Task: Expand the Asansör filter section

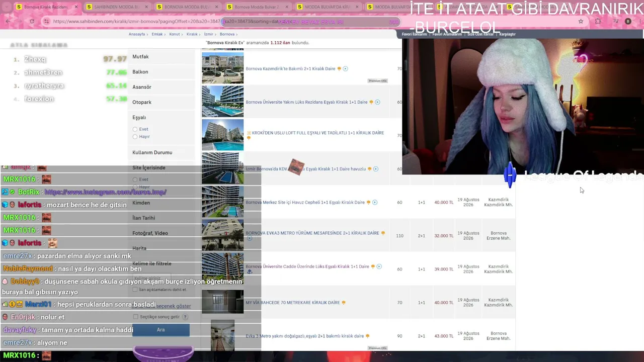Action: [x=161, y=87]
